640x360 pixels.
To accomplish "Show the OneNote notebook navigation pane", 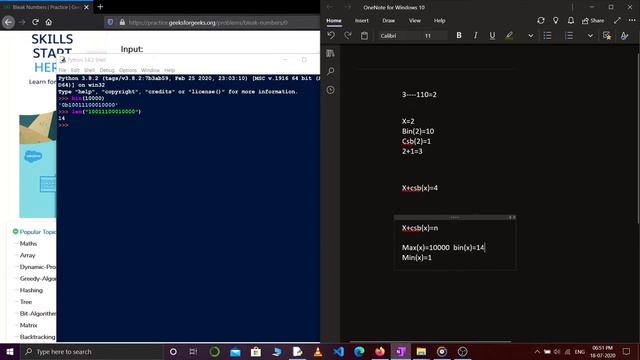I will pyautogui.click(x=331, y=53).
